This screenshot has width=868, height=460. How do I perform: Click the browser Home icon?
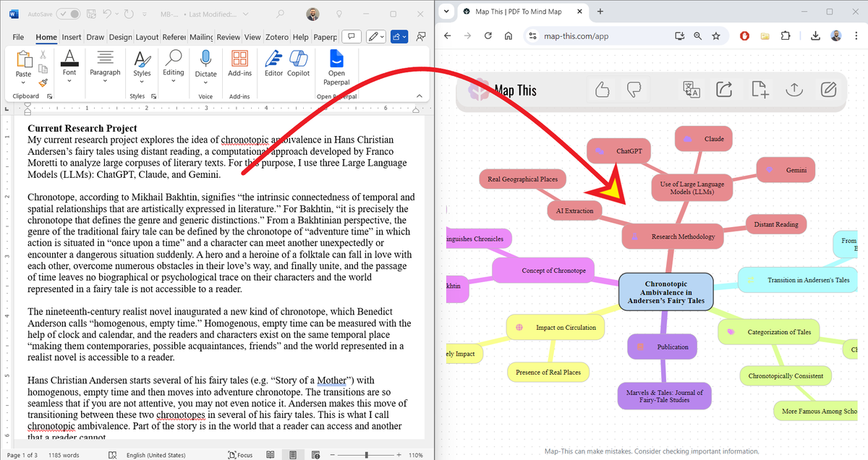click(509, 36)
